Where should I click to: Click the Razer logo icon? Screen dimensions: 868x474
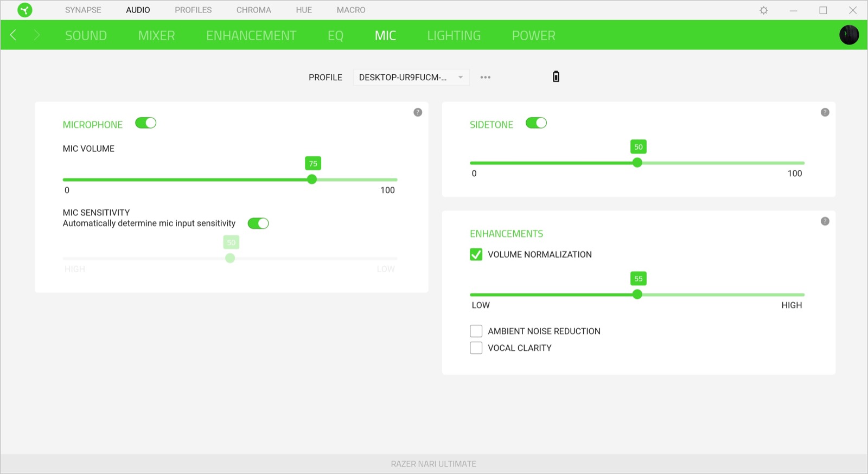(25, 10)
